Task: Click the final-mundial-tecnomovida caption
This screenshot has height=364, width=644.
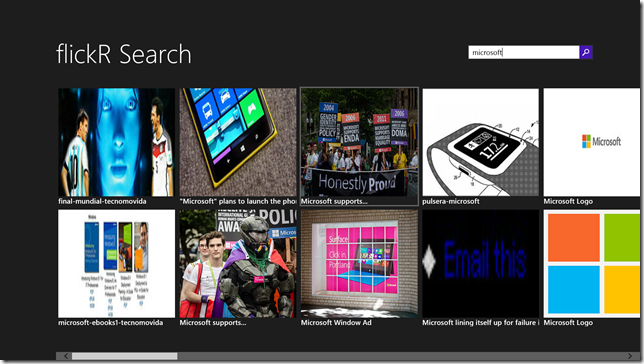Action: (x=102, y=201)
